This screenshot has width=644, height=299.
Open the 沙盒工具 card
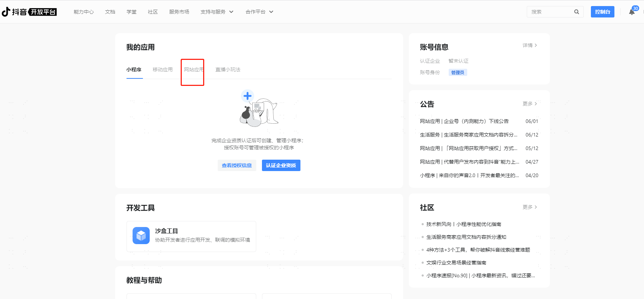[x=191, y=236]
